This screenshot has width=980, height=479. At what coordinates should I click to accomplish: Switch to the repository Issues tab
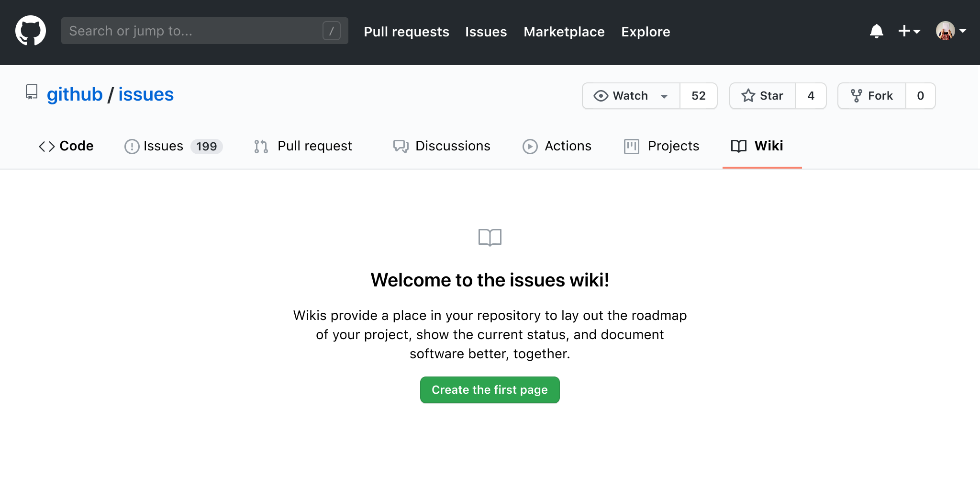tap(173, 146)
